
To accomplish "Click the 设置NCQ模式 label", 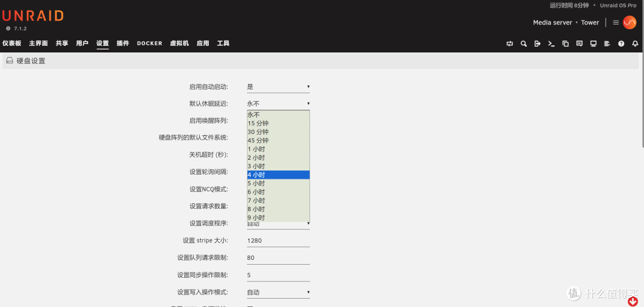I will 209,189.
